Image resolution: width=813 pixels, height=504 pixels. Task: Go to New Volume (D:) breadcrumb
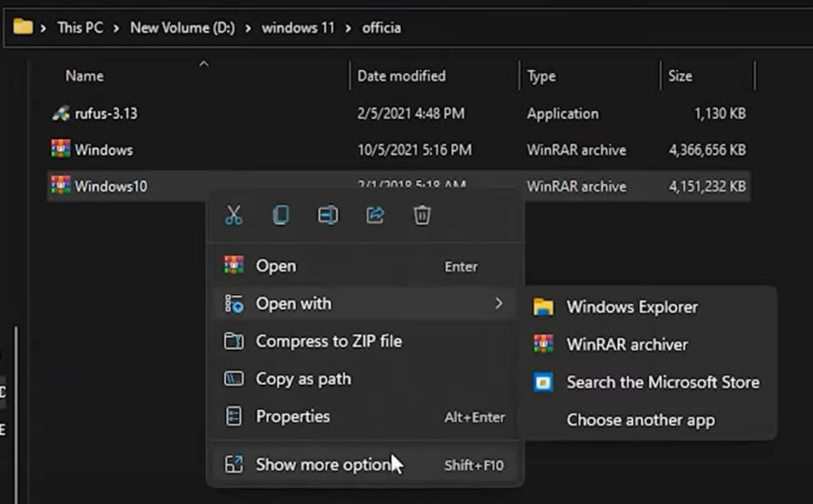[x=183, y=27]
